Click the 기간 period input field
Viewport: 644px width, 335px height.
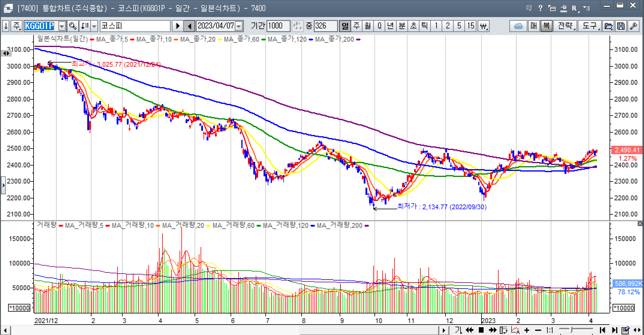click(x=278, y=26)
